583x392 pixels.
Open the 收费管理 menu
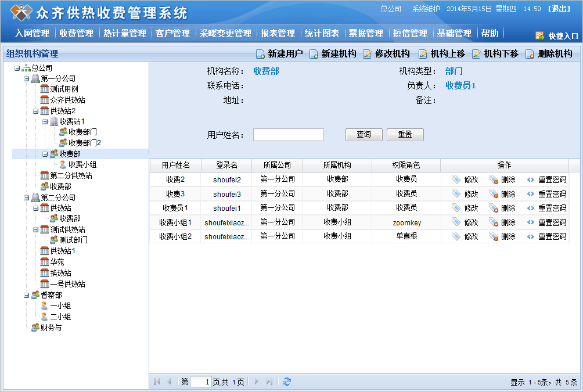point(76,33)
